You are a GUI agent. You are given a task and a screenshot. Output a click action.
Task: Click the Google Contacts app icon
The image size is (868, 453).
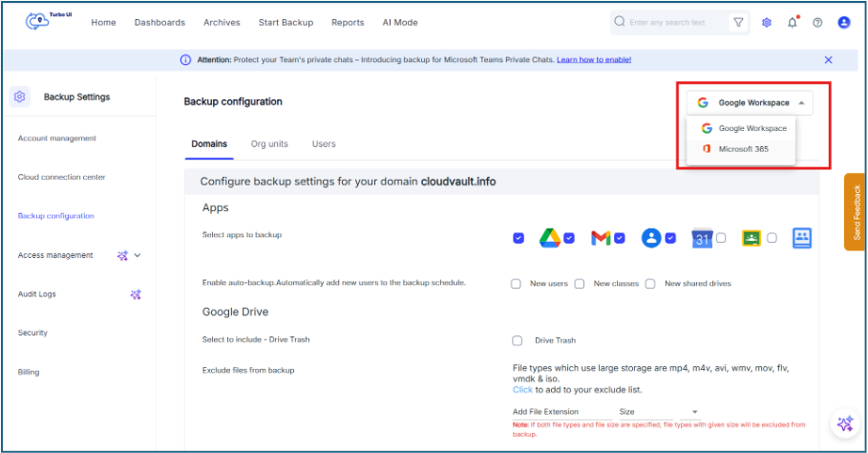(651, 238)
